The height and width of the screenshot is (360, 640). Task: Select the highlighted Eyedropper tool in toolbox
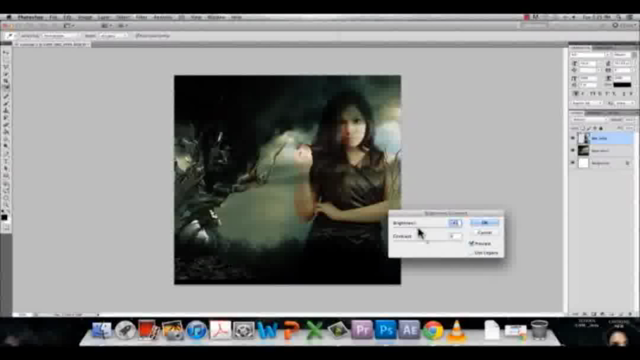6,87
